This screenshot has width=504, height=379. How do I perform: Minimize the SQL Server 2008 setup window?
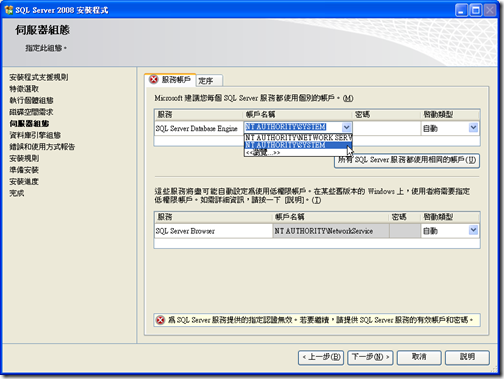(461, 10)
